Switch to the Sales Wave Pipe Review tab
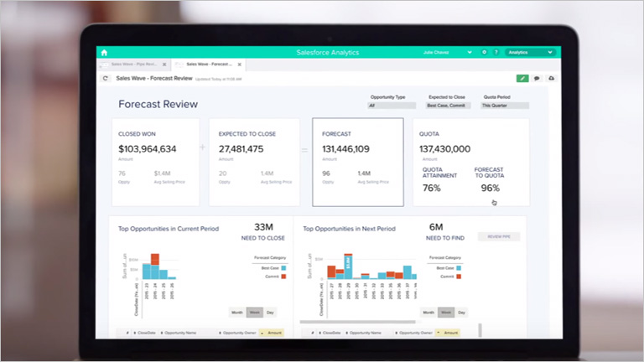The height and width of the screenshot is (362, 644). (134, 64)
